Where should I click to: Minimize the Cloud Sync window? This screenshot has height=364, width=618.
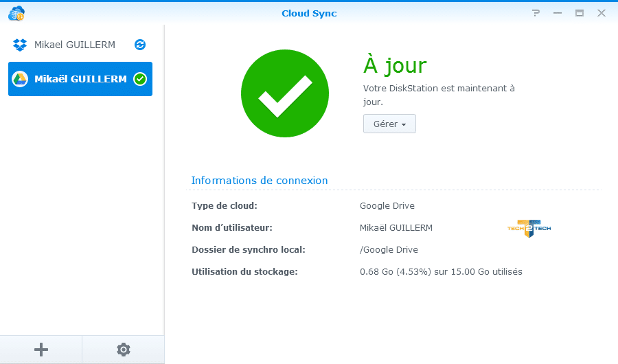[x=558, y=13]
